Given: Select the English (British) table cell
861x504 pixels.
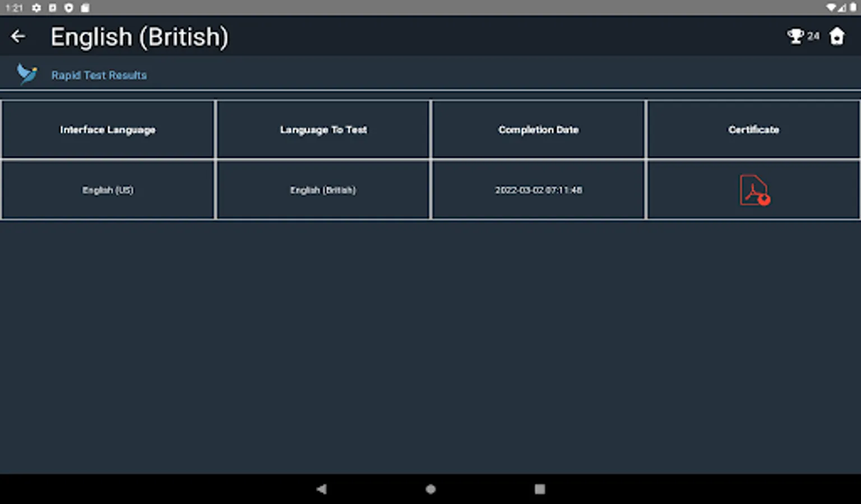Looking at the screenshot, I should [x=323, y=190].
